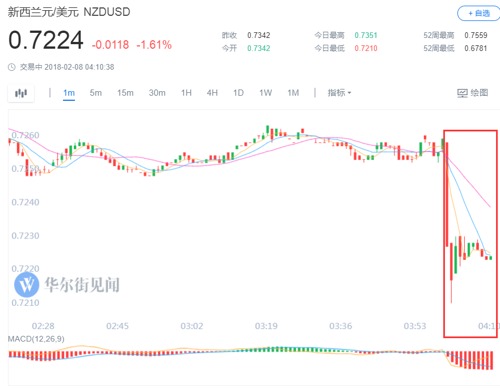Switch to the 15m timeframe

125,93
